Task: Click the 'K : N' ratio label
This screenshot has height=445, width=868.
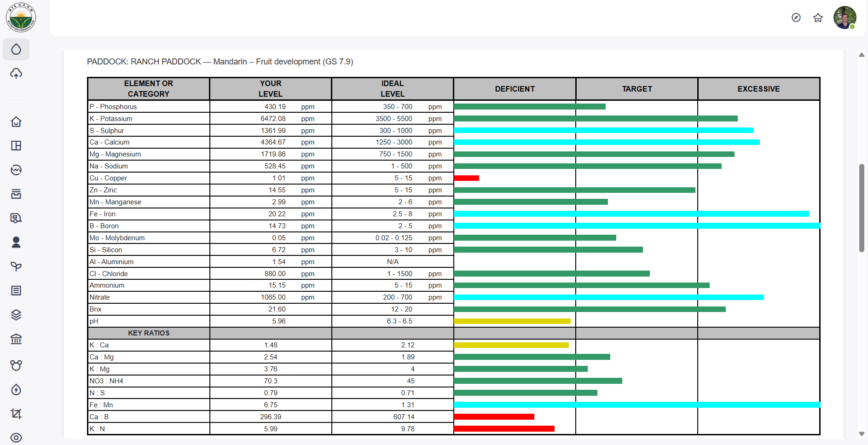Action: click(x=97, y=429)
